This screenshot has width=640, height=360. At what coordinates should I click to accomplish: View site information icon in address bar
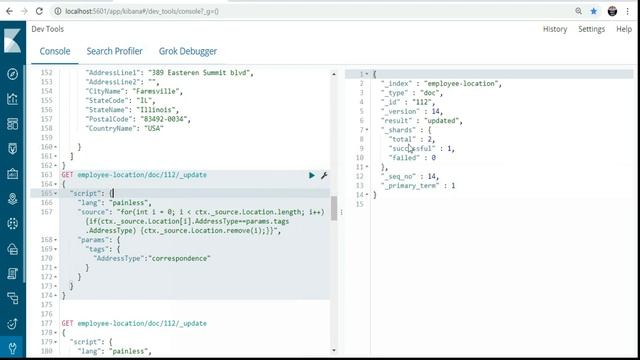pos(58,11)
